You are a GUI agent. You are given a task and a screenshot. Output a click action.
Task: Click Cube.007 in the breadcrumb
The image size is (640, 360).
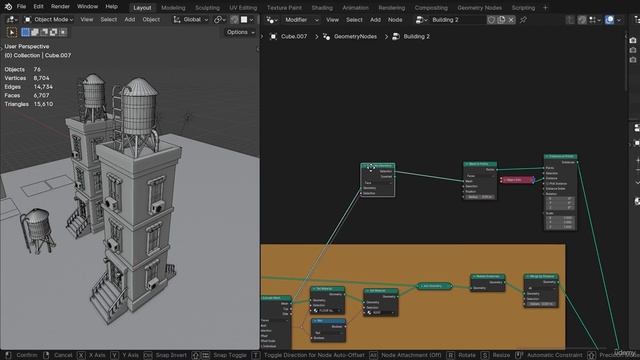pyautogui.click(x=294, y=36)
